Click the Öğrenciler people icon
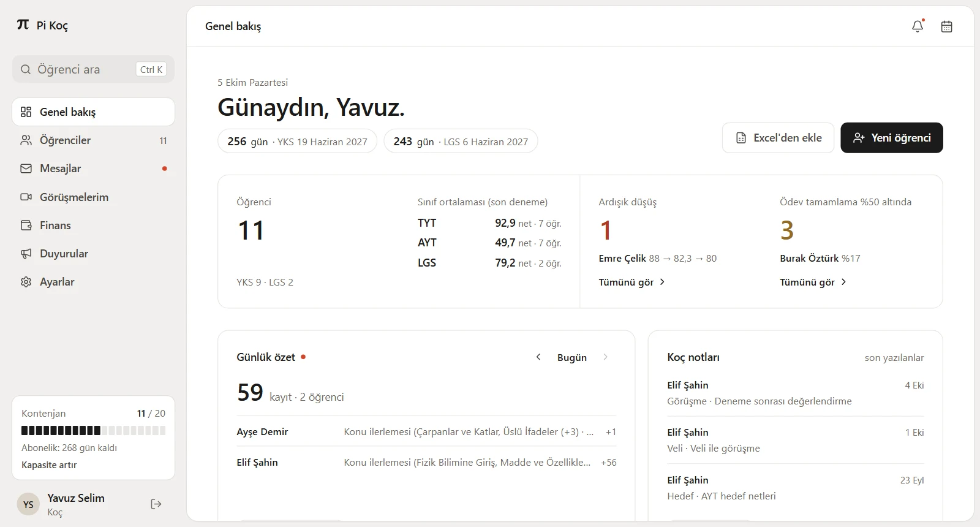980x527 pixels. (26, 140)
